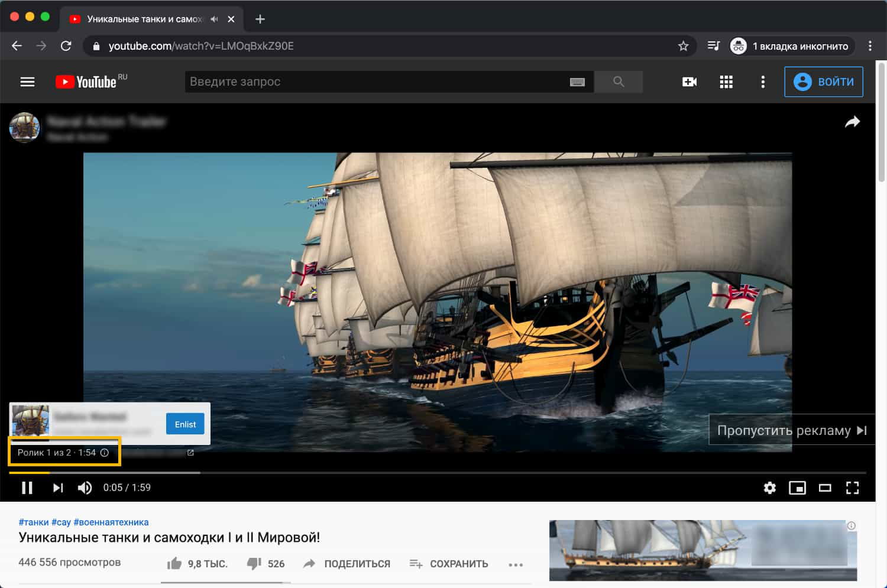Open YouTube settings three-dot menu
This screenshot has height=588, width=887.
[x=763, y=82]
